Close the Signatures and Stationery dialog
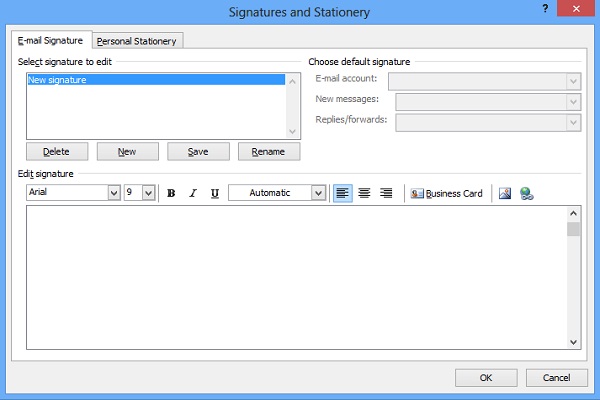The width and height of the screenshot is (600, 400). (576, 8)
